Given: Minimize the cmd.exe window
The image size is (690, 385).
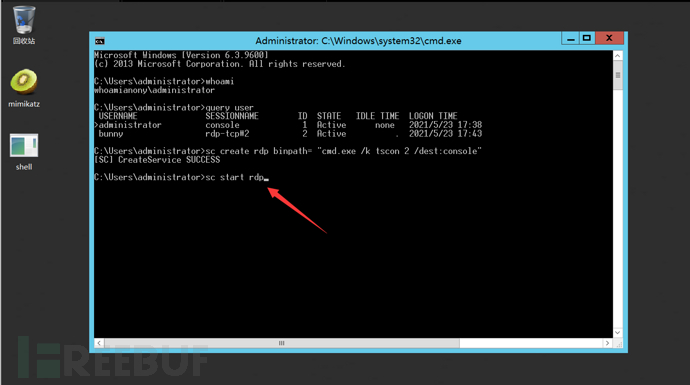Looking at the screenshot, I should tap(571, 38).
